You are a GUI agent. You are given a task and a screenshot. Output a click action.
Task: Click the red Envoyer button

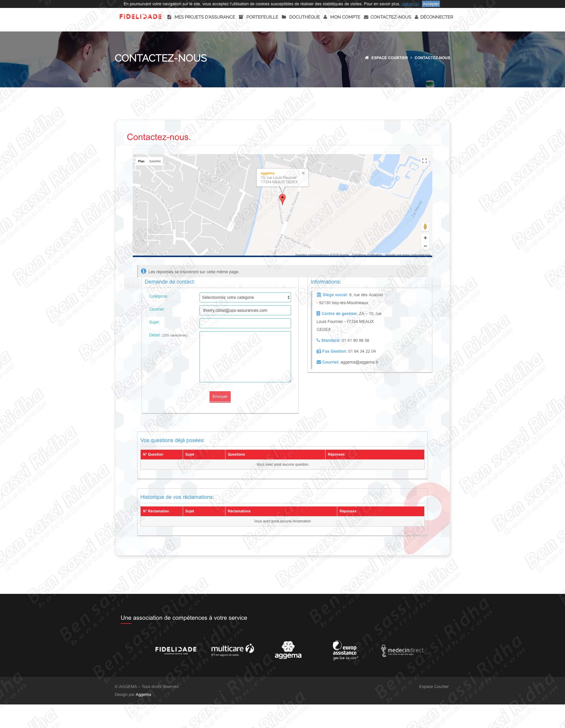coord(220,396)
